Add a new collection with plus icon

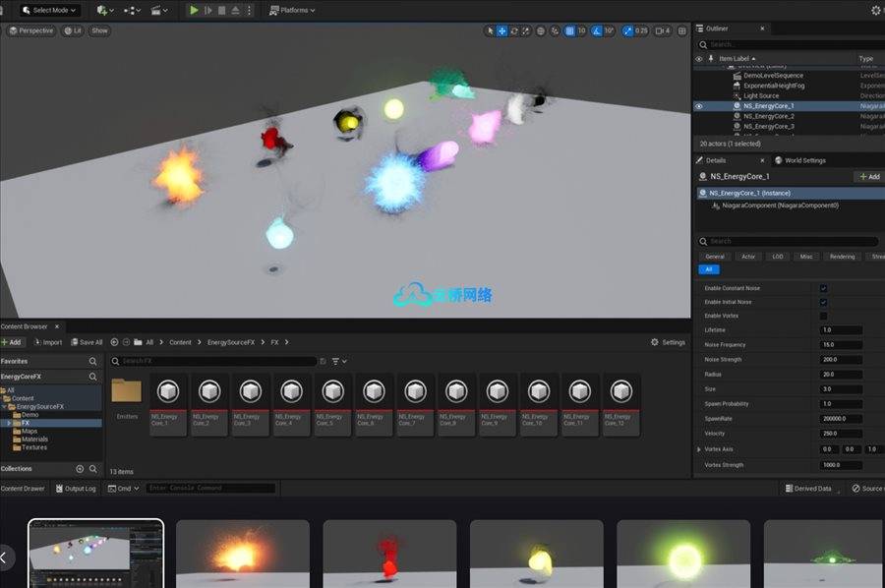(80, 469)
